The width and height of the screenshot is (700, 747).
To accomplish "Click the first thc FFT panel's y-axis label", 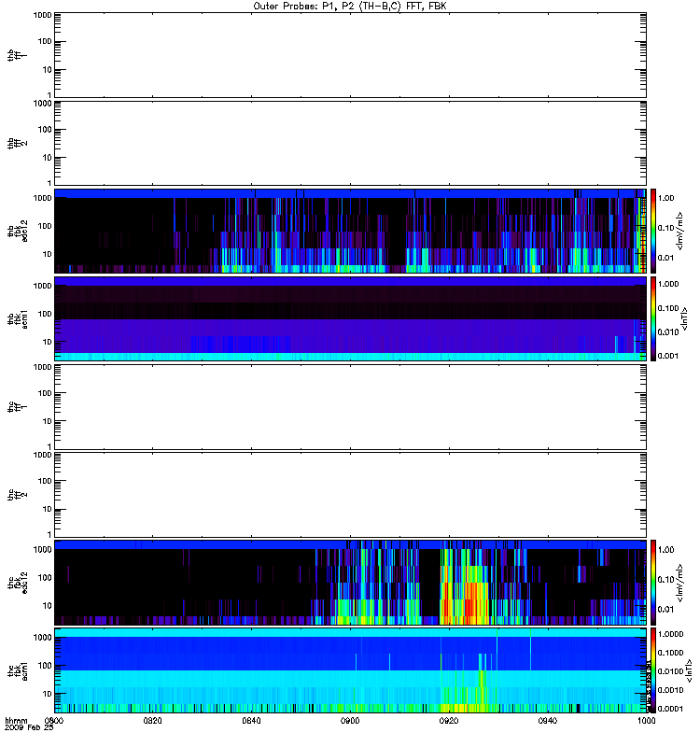I will coord(18,407).
